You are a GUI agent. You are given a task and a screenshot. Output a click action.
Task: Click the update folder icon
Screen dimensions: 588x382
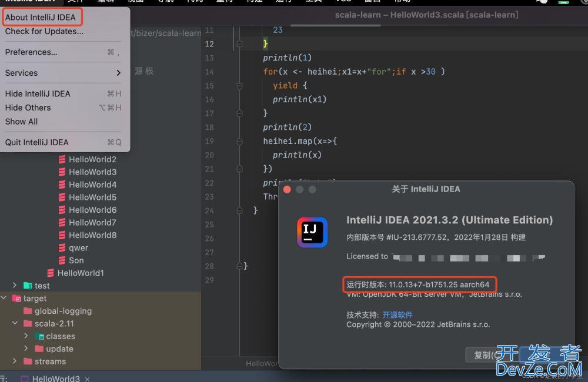(x=39, y=349)
